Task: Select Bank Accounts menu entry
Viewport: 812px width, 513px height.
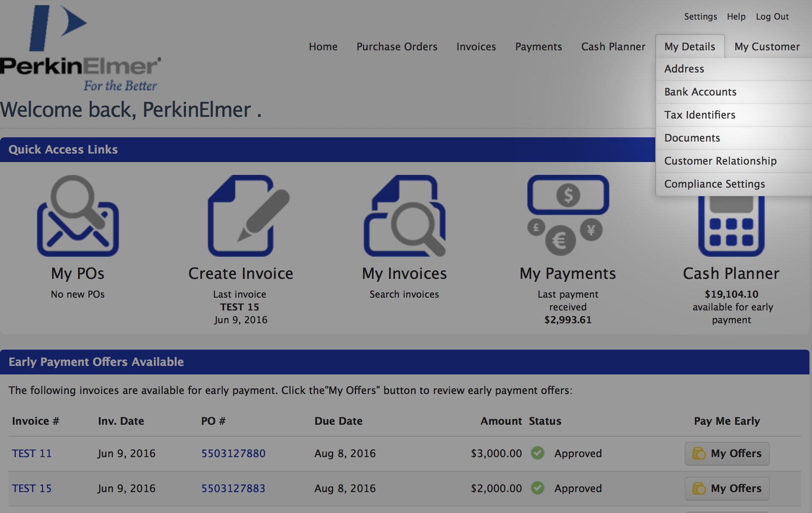Action: (x=734, y=92)
